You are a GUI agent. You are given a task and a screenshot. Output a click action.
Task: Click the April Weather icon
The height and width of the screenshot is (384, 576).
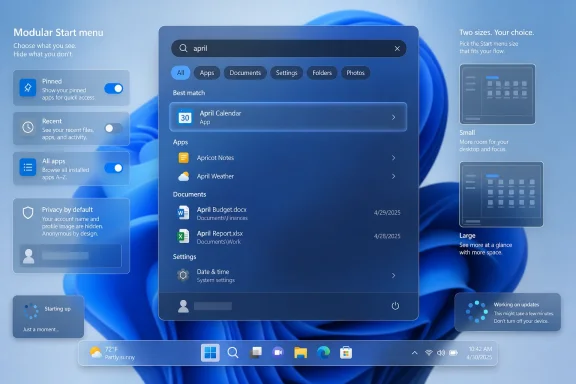point(184,176)
